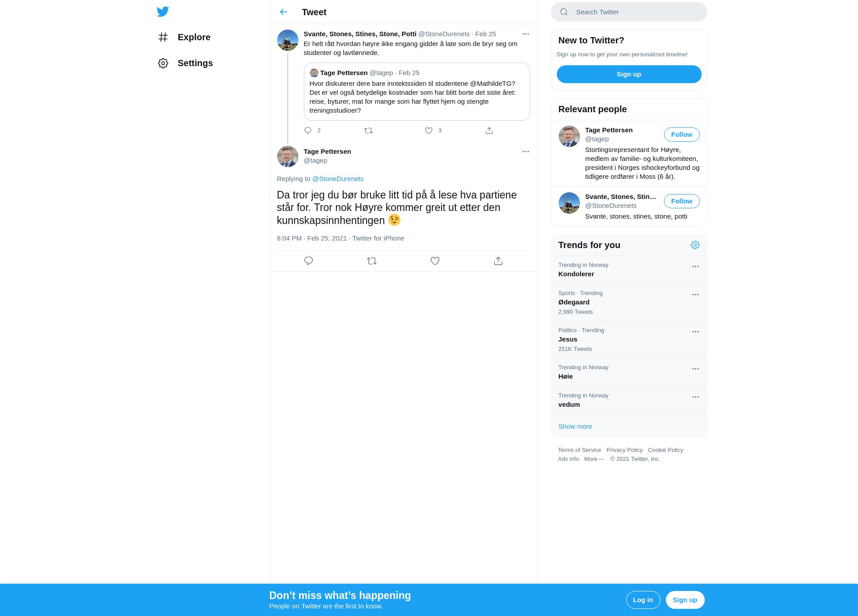Open options for the Kondolerer trend
The width and height of the screenshot is (858, 616).
point(695,266)
